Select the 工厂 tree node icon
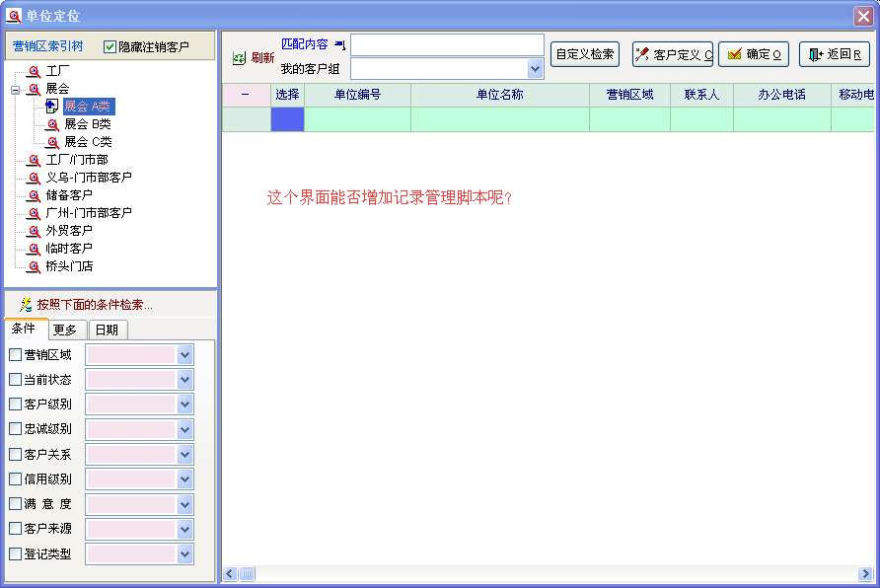The width and height of the screenshot is (880, 588). point(35,72)
